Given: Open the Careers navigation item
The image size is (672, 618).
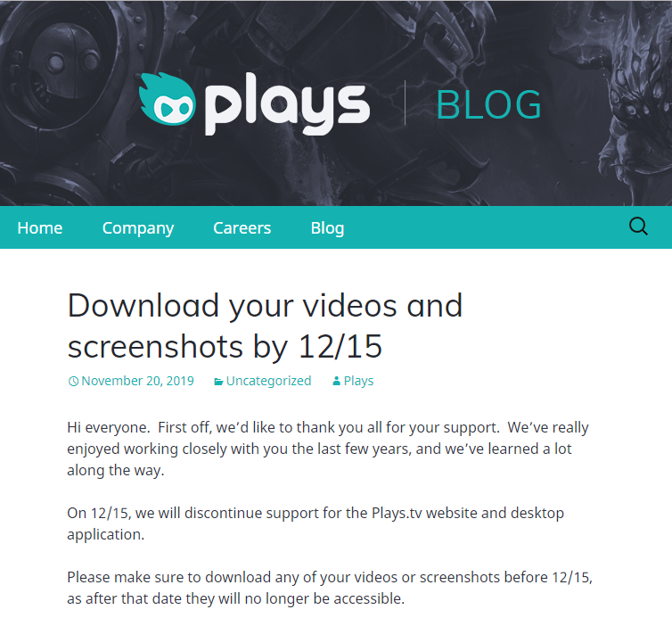Looking at the screenshot, I should click(242, 228).
